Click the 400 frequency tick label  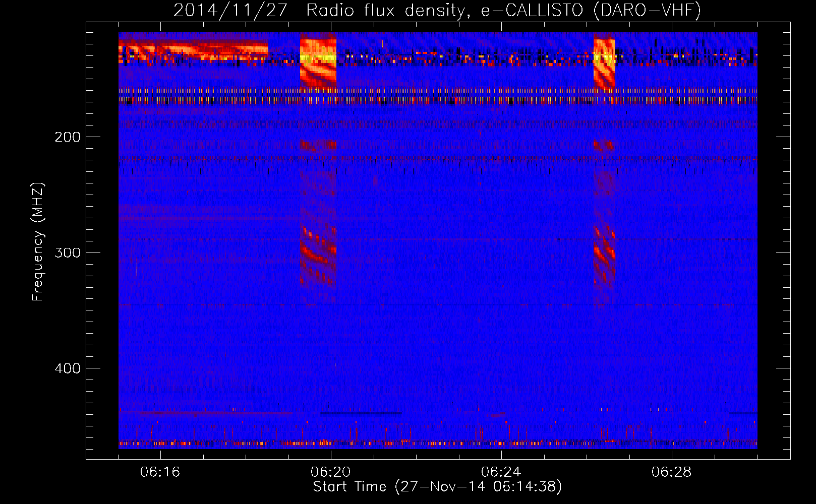click(x=68, y=368)
